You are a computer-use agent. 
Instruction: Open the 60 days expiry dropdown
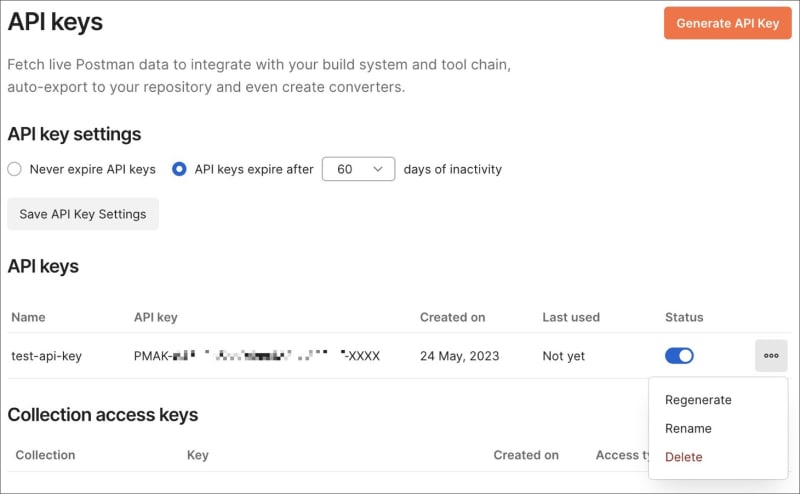[359, 169]
